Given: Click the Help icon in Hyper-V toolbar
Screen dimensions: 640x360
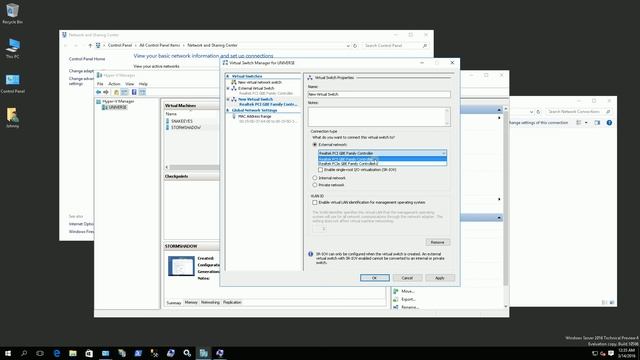Looking at the screenshot, I should (x=134, y=92).
